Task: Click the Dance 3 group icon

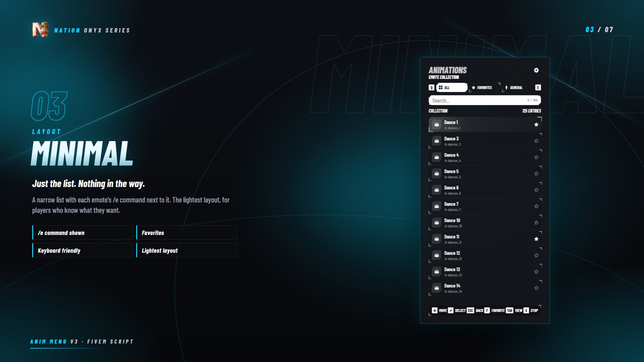Action: 437,141
